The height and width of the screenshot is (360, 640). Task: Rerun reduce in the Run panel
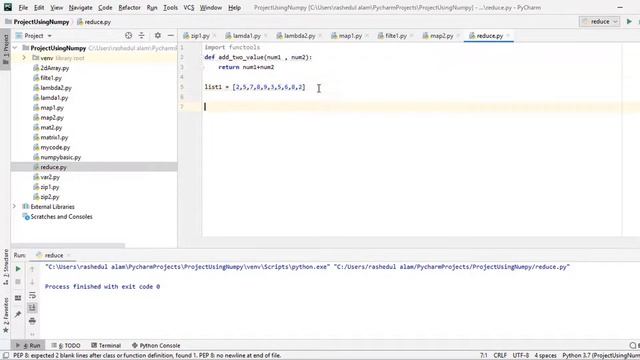tap(18, 269)
